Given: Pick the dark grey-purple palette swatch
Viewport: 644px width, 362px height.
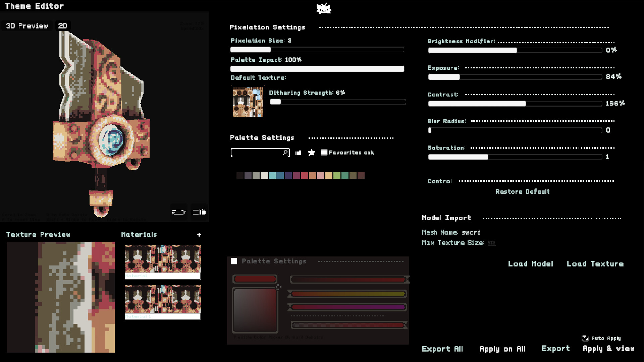Looking at the screenshot, I should coord(248,175).
